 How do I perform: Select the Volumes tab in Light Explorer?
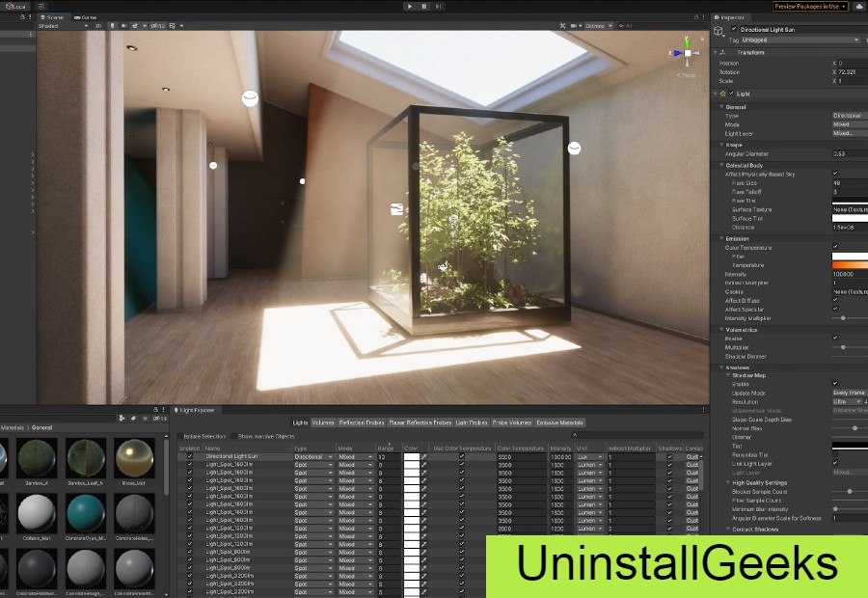pyautogui.click(x=323, y=422)
